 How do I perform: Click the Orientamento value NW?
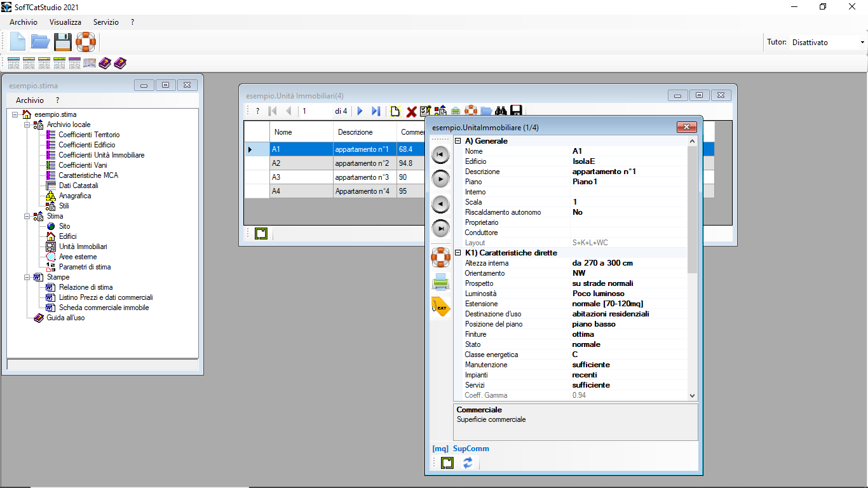(x=628, y=273)
